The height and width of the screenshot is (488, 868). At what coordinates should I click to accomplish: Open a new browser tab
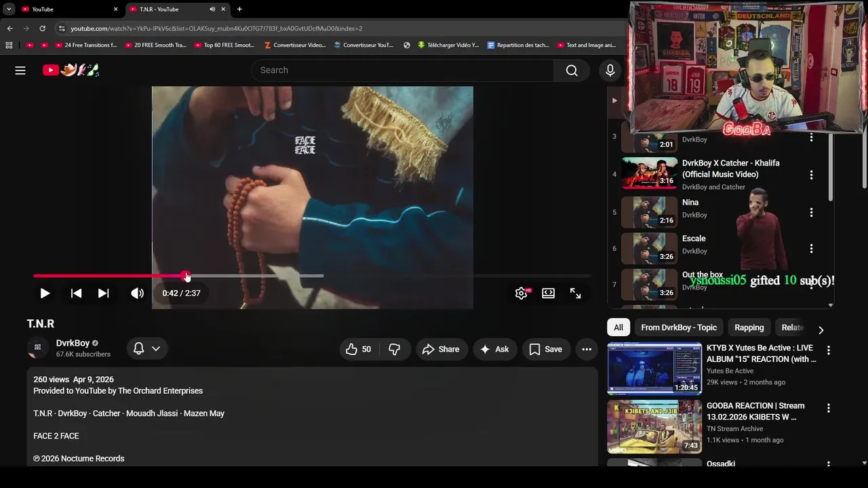pyautogui.click(x=239, y=9)
